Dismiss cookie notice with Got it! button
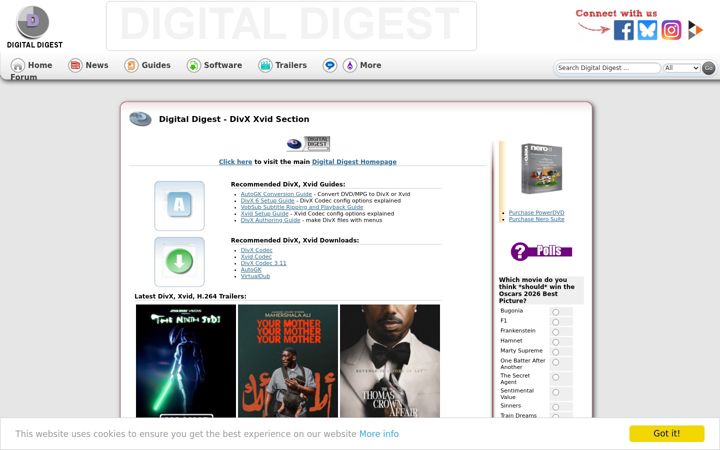The height and width of the screenshot is (450, 720). pos(666,433)
